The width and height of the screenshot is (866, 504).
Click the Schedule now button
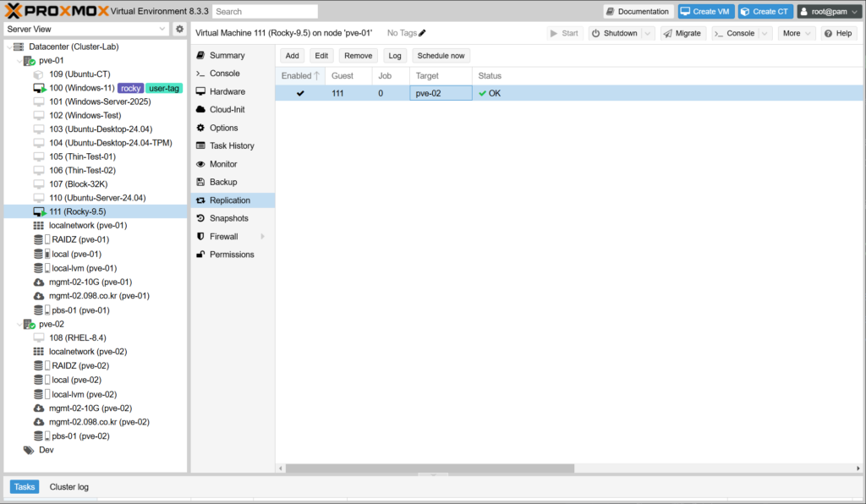point(441,56)
